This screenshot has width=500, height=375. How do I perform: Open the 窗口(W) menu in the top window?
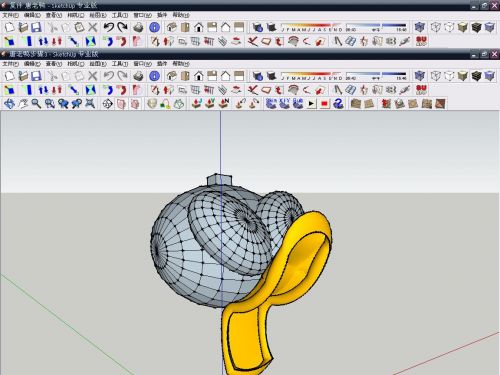tap(143, 15)
